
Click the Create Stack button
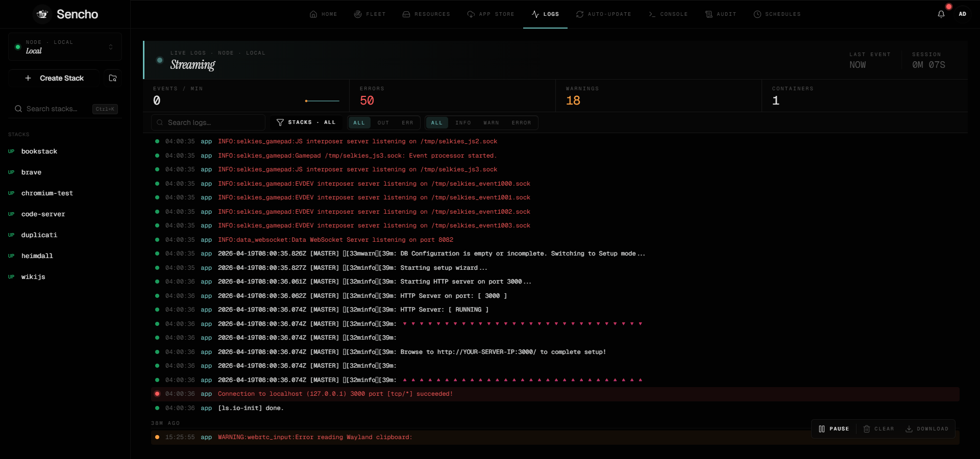click(x=54, y=78)
